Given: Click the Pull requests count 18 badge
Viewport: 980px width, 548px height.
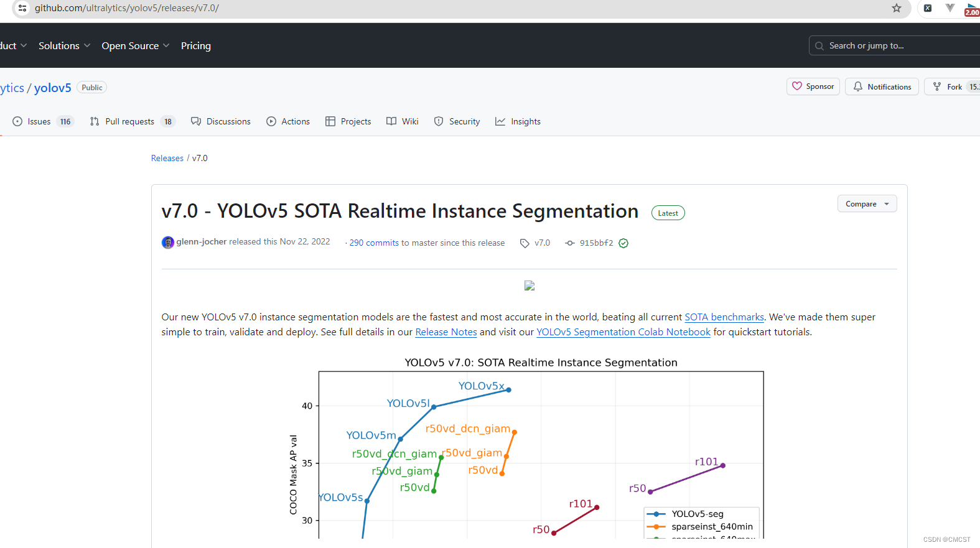Looking at the screenshot, I should coord(168,121).
